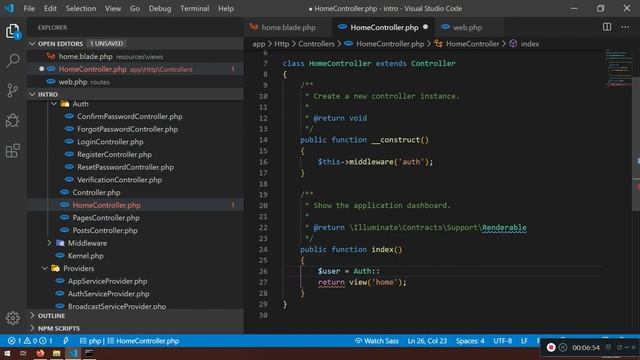Open the View menu
The width and height of the screenshot is (640, 360).
(113, 8)
